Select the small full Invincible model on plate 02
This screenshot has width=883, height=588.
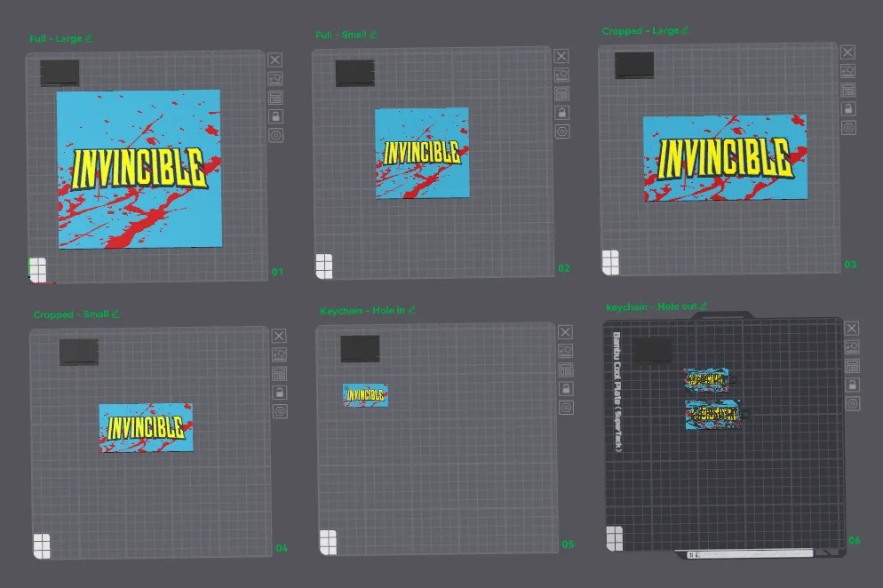click(422, 153)
